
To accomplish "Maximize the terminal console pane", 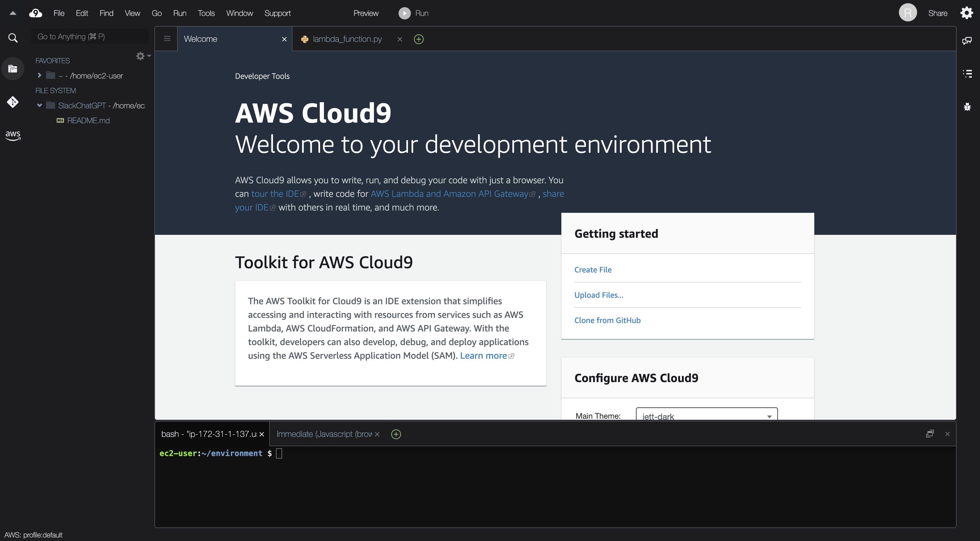I will (929, 434).
